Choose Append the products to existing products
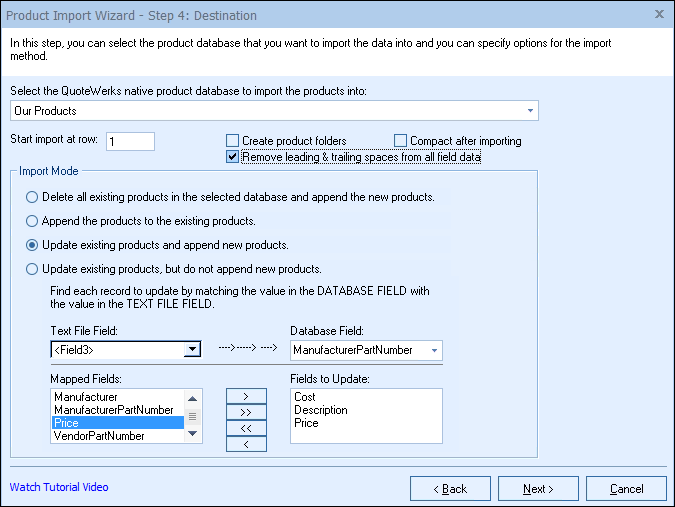Image resolution: width=675 pixels, height=507 pixels. pyautogui.click(x=33, y=221)
